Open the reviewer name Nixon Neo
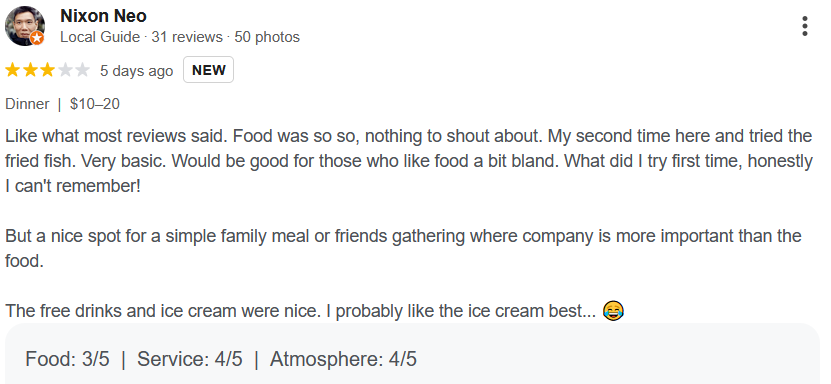Image resolution: width=831 pixels, height=384 pixels. click(x=103, y=16)
